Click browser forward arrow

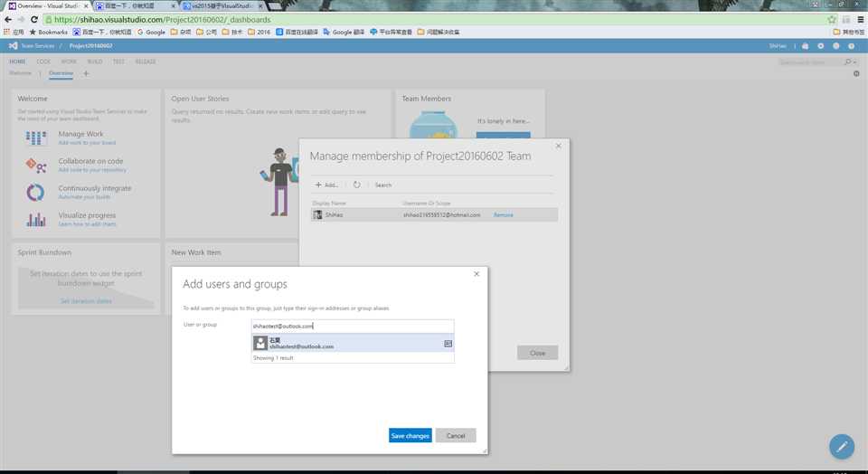click(21, 19)
